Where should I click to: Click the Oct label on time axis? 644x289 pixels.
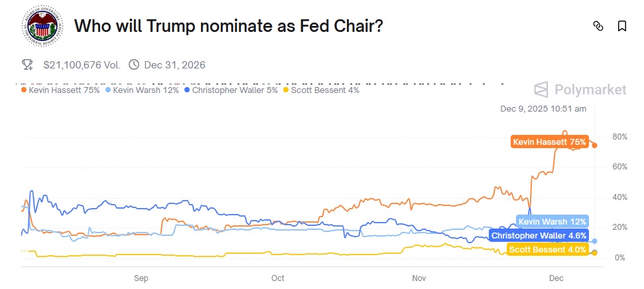[x=278, y=276]
